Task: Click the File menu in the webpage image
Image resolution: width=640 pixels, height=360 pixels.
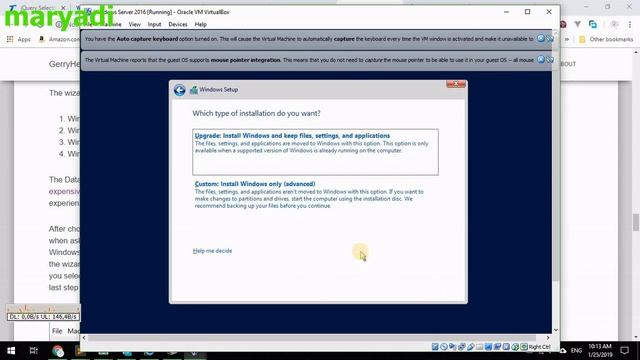Action: pyautogui.click(x=57, y=331)
